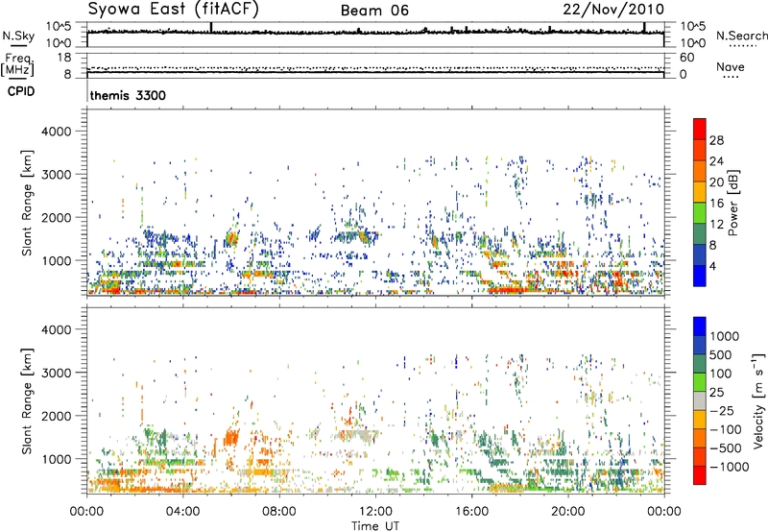Click the 4 dB label on the power scale
The width and height of the screenshot is (768, 532).
click(712, 267)
